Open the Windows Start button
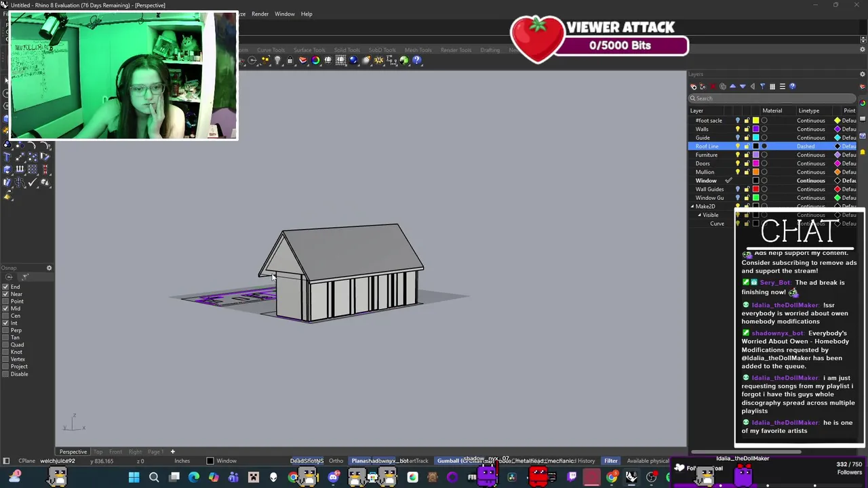The height and width of the screenshot is (488, 868). pos(134,477)
